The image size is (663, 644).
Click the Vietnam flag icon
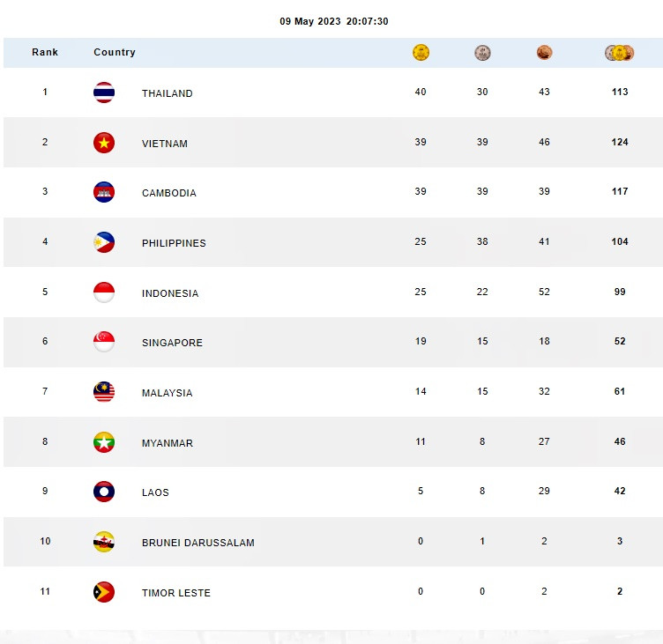coord(104,143)
